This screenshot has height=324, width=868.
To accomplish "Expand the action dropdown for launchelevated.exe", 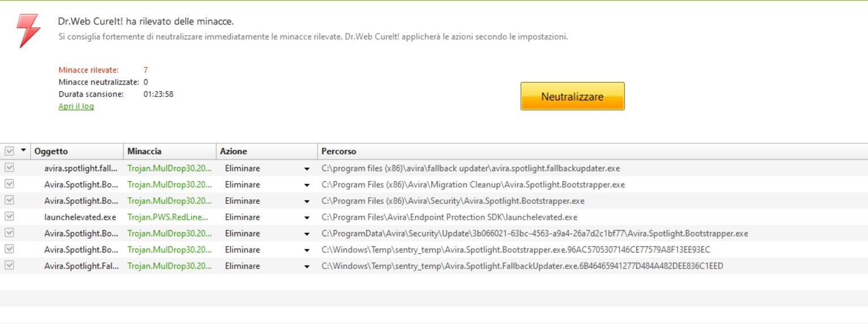I will 307,218.
